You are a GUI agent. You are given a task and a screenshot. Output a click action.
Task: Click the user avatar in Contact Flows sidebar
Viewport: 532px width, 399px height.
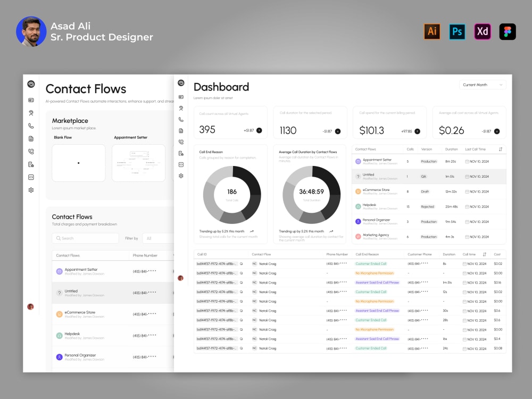click(30, 307)
